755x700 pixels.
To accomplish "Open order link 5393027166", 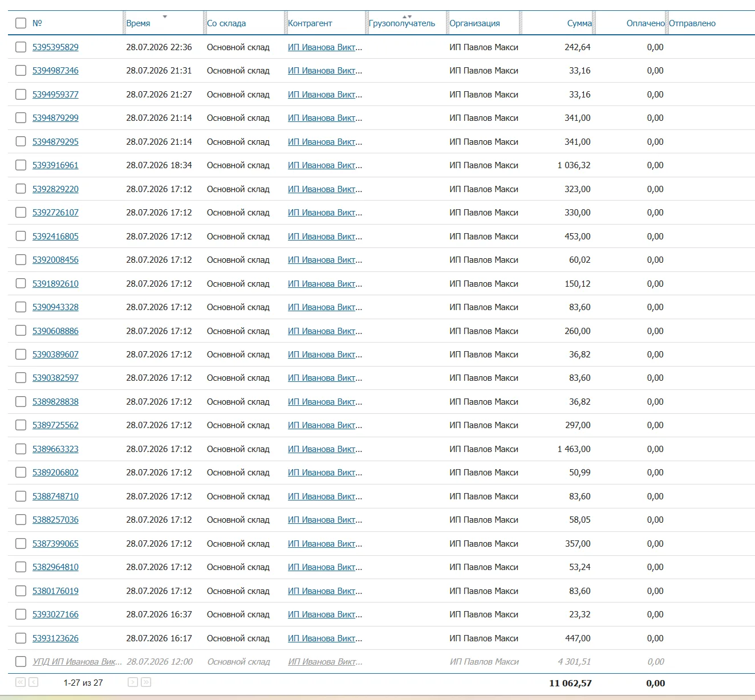I will [x=55, y=614].
